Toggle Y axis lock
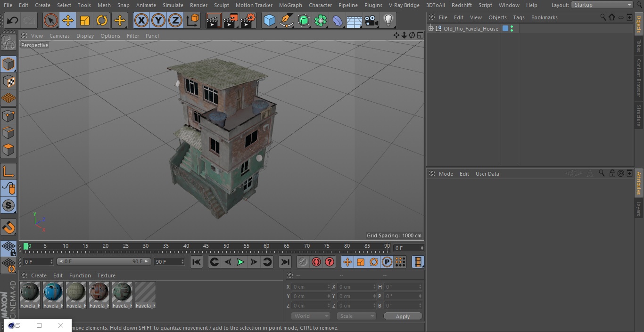This screenshot has height=332, width=644. point(158,20)
